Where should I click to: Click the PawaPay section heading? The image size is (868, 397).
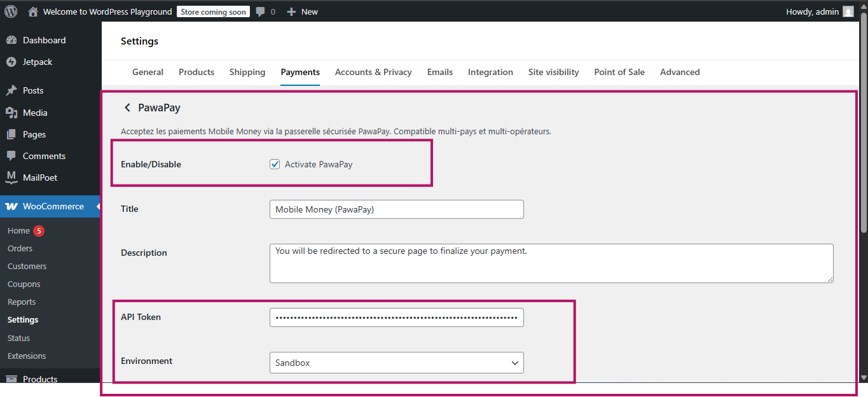pyautogui.click(x=159, y=108)
